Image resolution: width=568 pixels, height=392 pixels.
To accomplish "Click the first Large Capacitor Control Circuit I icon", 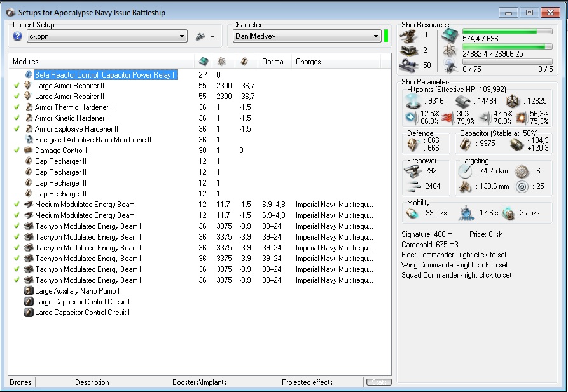I will (x=29, y=302).
